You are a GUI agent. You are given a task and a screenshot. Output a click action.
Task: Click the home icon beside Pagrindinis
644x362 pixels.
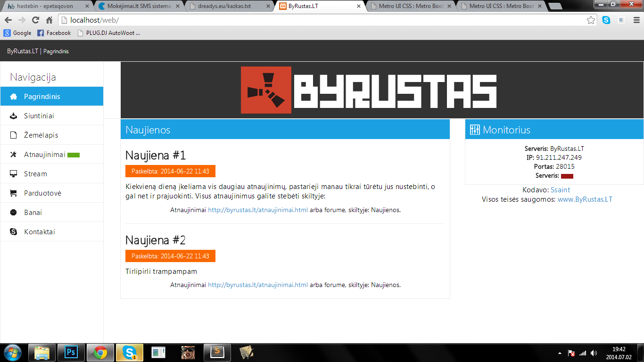click(14, 97)
